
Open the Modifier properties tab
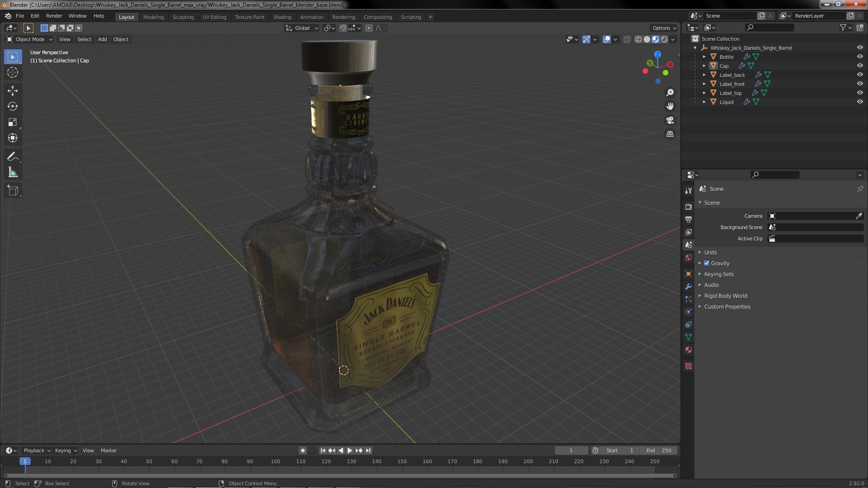(688, 286)
